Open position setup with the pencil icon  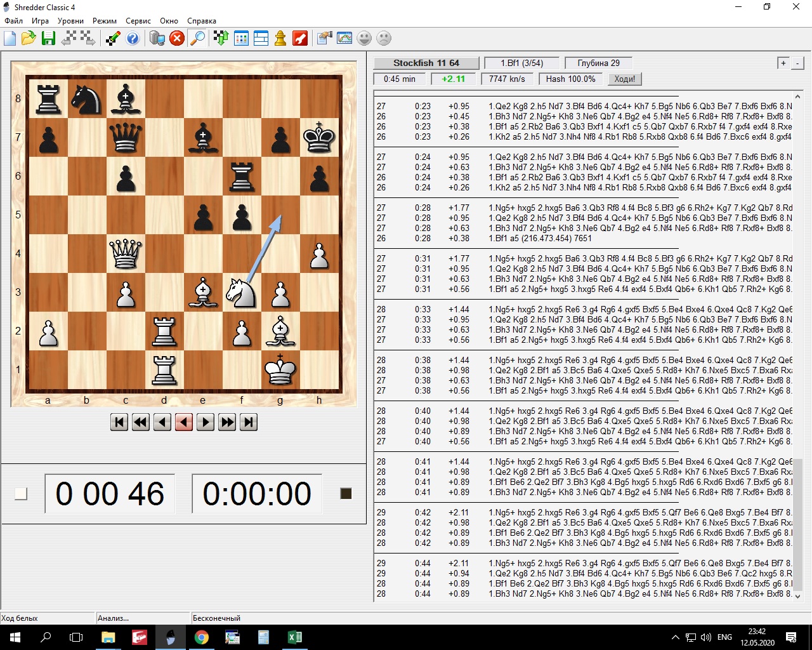coord(113,38)
